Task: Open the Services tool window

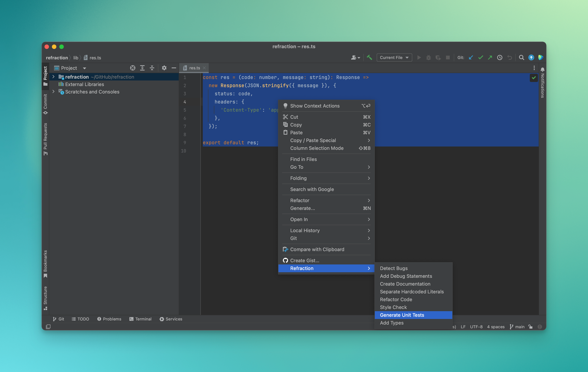Action: 171,319
